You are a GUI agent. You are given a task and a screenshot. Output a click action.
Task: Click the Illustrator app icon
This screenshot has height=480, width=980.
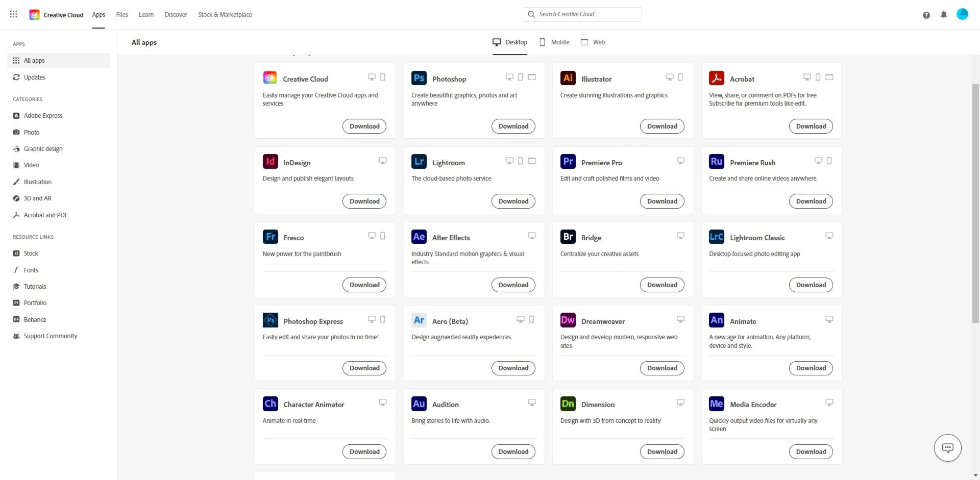point(568,78)
